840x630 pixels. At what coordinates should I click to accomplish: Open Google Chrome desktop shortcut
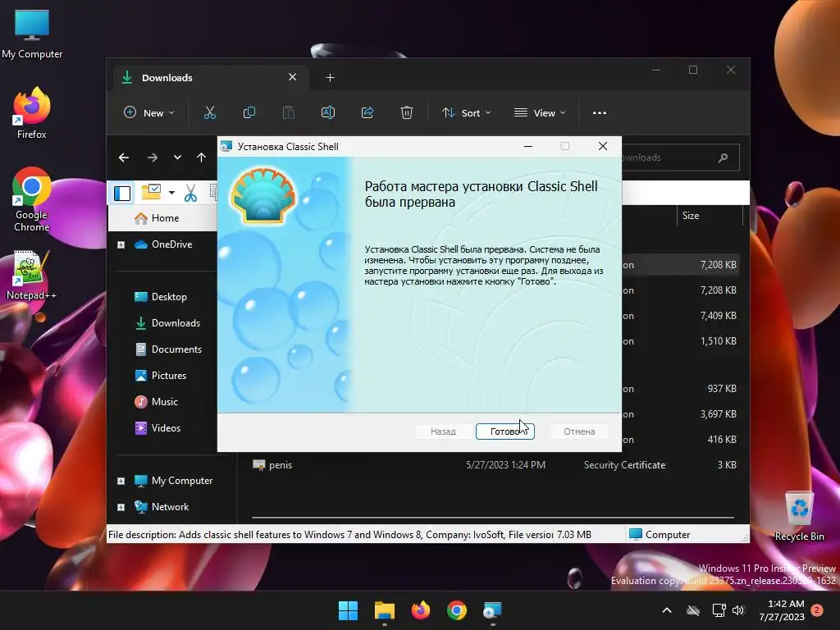coord(32,199)
